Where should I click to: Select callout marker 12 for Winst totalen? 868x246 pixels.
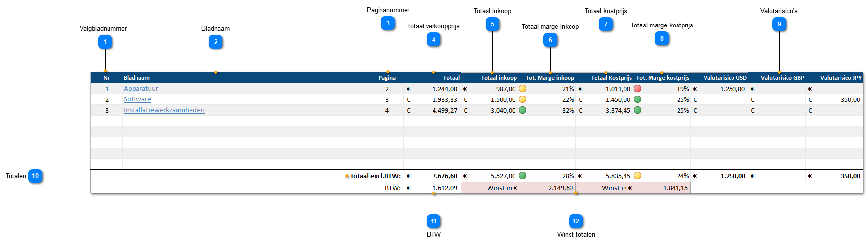[x=576, y=221]
